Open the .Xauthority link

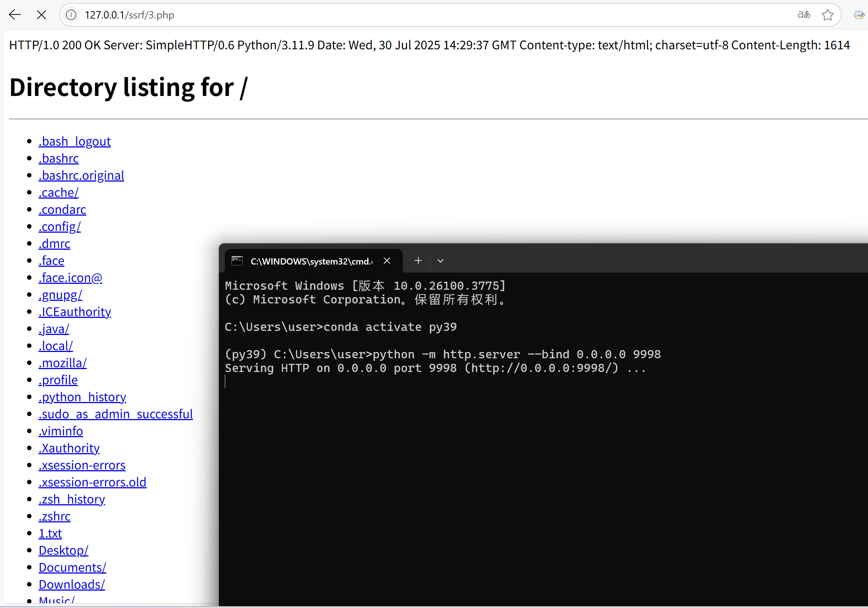point(69,448)
